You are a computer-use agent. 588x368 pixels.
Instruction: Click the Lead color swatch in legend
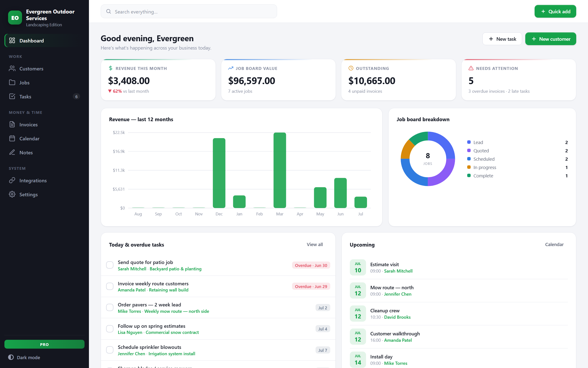[469, 142]
